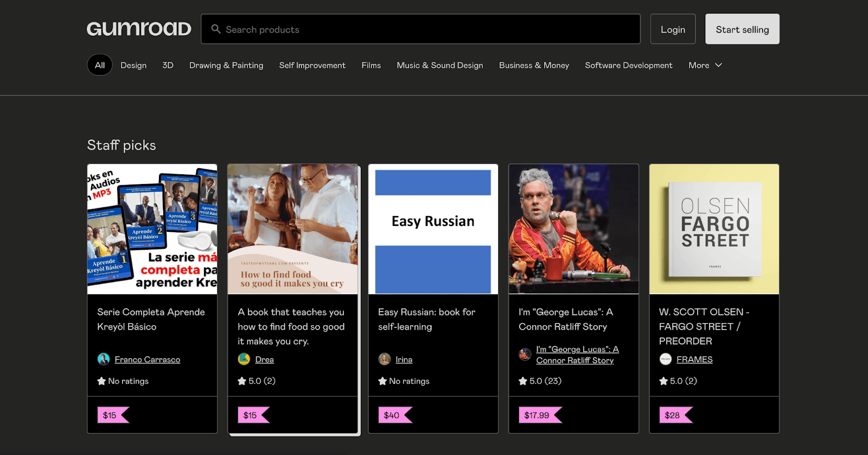Click Franco Carrasco's avatar icon
This screenshot has width=868, height=455.
(104, 359)
